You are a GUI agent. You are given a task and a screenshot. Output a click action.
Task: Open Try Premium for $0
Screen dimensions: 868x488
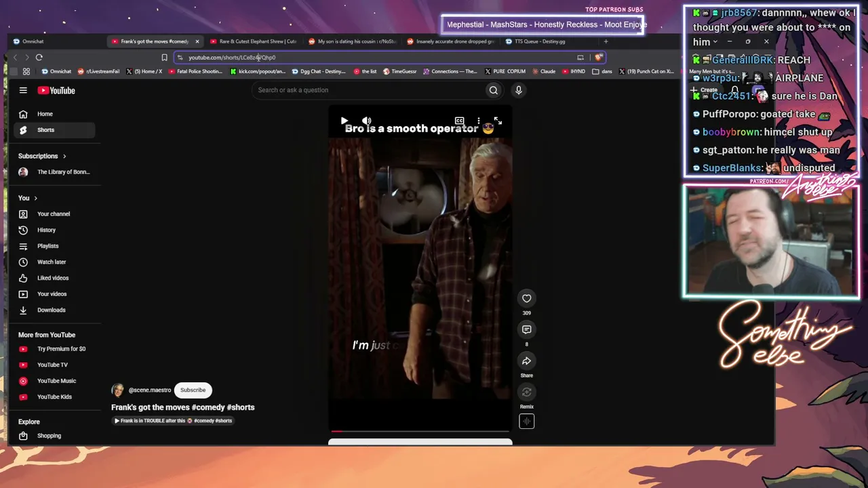[54, 349]
